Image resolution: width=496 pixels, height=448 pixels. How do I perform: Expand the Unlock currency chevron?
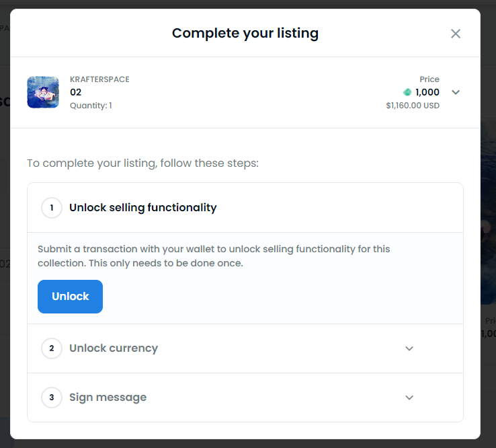[409, 348]
